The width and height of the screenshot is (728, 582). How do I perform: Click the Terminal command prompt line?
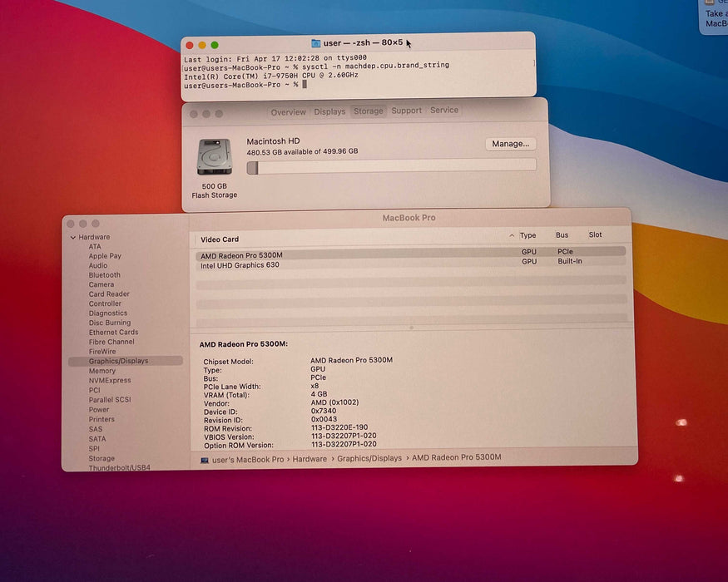pos(245,85)
